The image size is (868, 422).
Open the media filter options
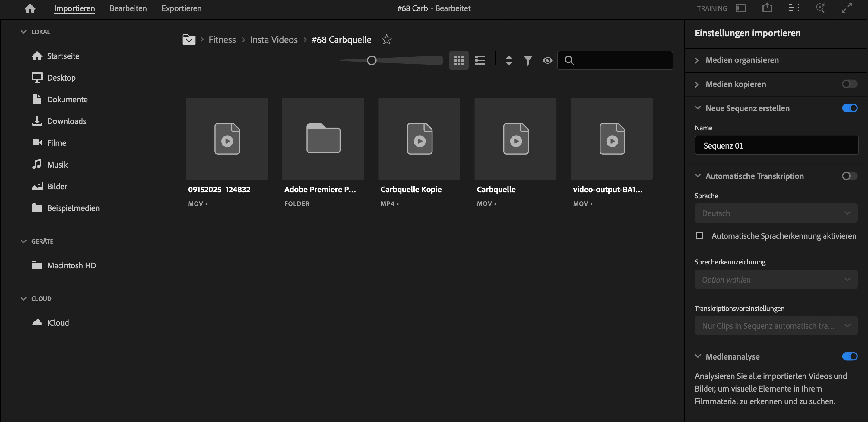(528, 60)
